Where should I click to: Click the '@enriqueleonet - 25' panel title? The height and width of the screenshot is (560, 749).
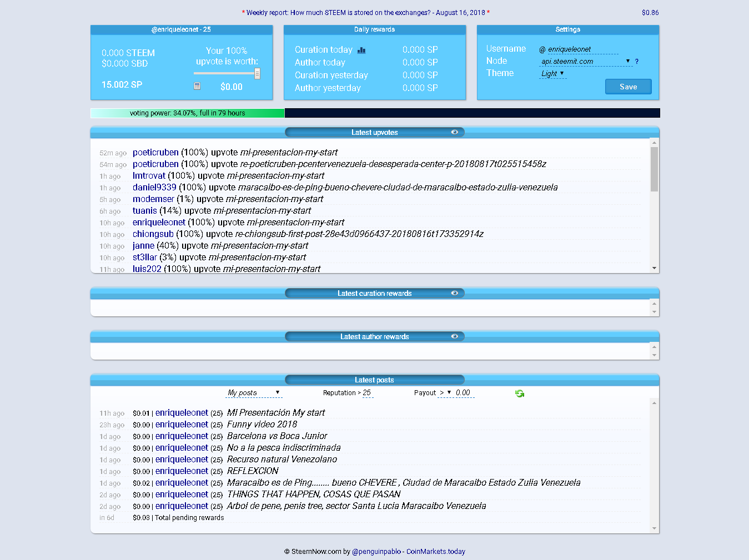pyautogui.click(x=181, y=29)
